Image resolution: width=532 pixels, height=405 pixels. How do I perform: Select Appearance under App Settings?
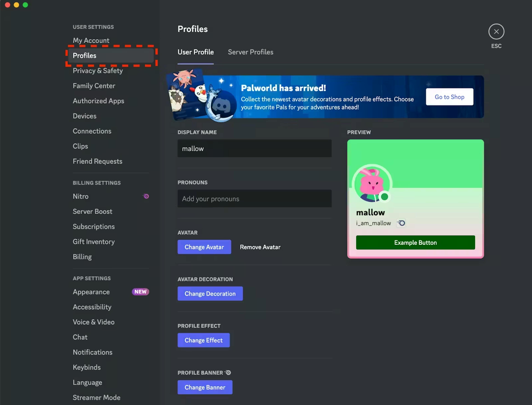[x=91, y=292]
